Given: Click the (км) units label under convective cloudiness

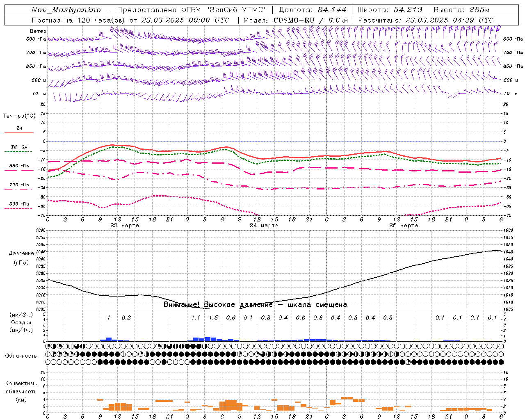Looking at the screenshot, I should tap(21, 399).
